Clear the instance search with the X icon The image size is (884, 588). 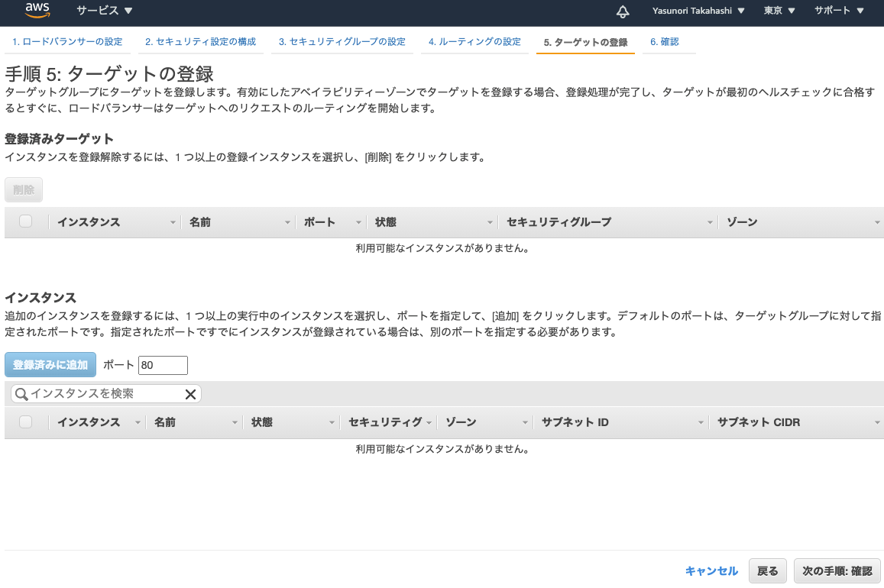190,393
